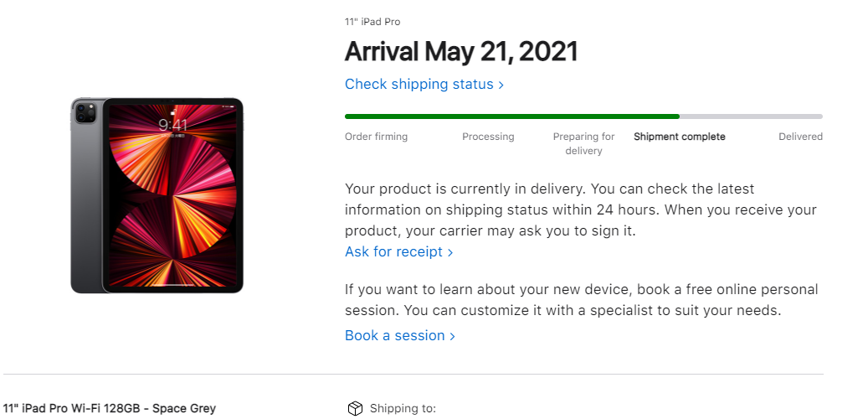This screenshot has width=868, height=419.
Task: Select the Shipment complete step label
Action: tap(679, 137)
